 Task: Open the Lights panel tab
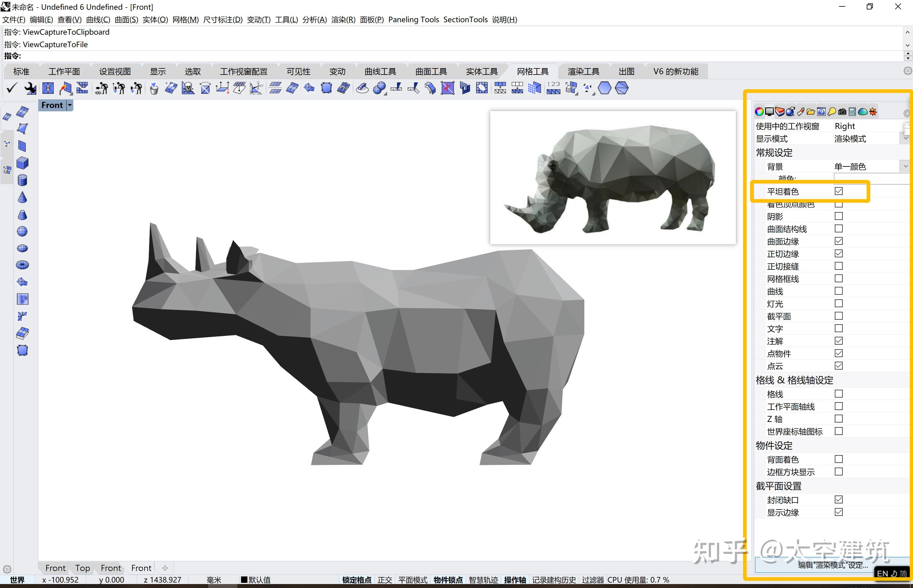[x=832, y=111]
